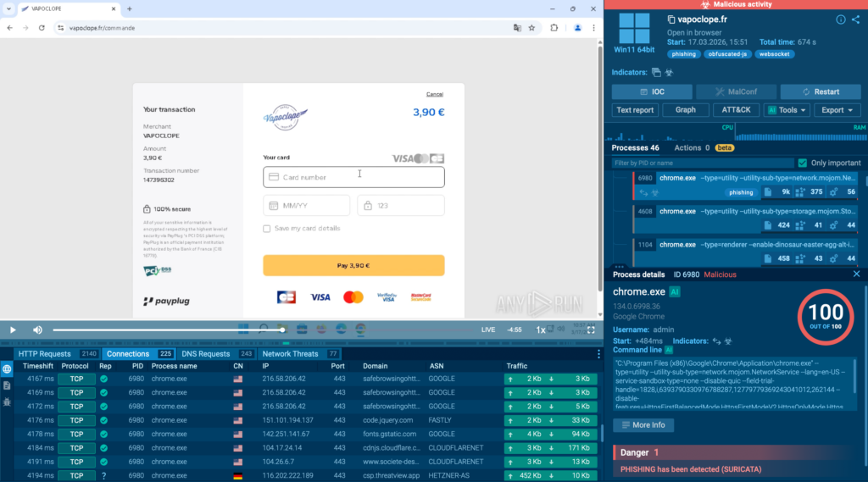
Task: Play the session recording
Action: (x=13, y=330)
